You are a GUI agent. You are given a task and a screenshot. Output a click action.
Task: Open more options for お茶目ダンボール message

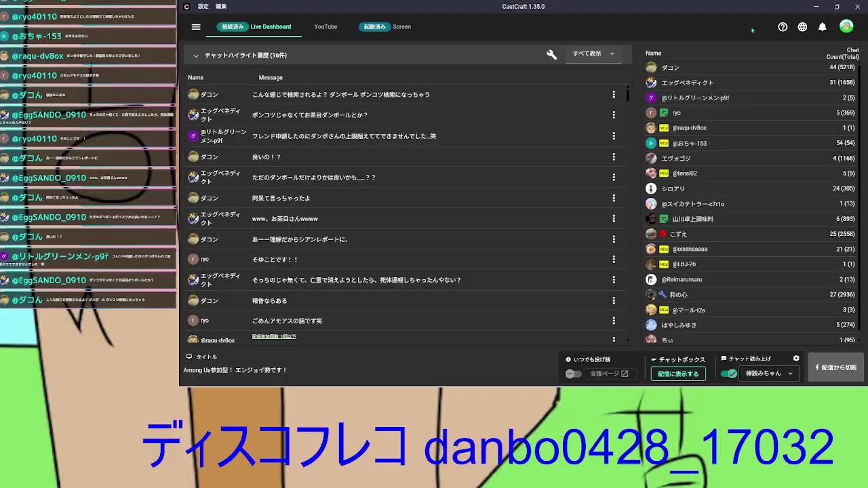coord(614,115)
